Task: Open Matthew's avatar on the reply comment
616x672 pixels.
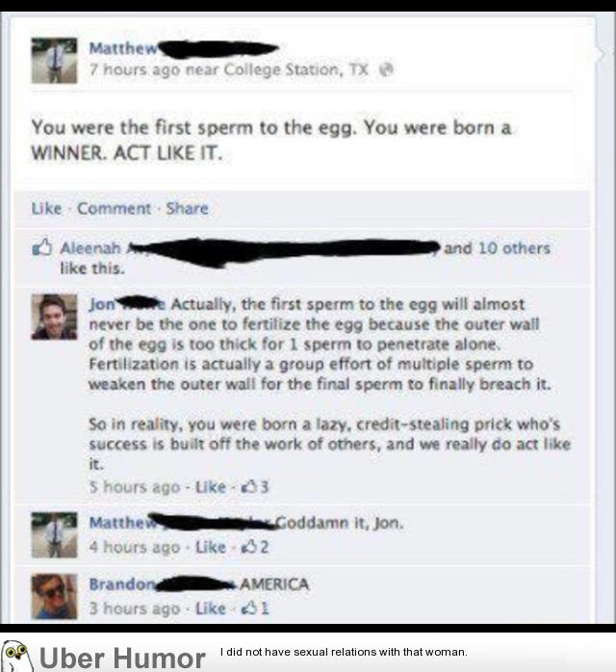Action: 55,535
